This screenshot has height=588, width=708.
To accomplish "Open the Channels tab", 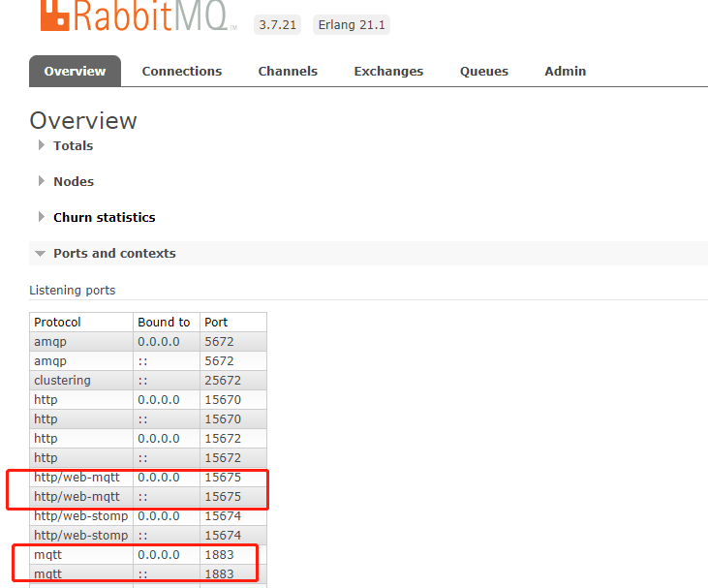I will pos(288,71).
